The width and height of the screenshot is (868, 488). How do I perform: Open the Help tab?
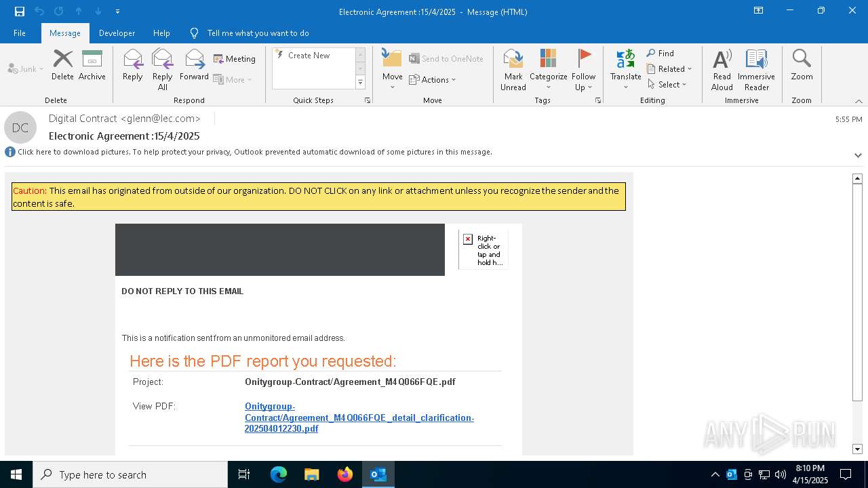coord(161,33)
